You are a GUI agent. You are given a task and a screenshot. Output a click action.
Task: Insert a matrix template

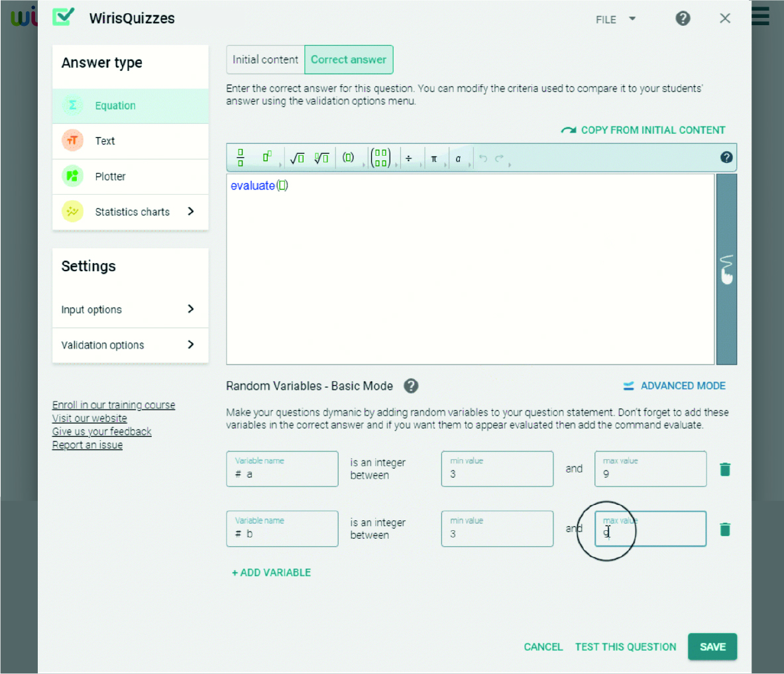pyautogui.click(x=380, y=158)
